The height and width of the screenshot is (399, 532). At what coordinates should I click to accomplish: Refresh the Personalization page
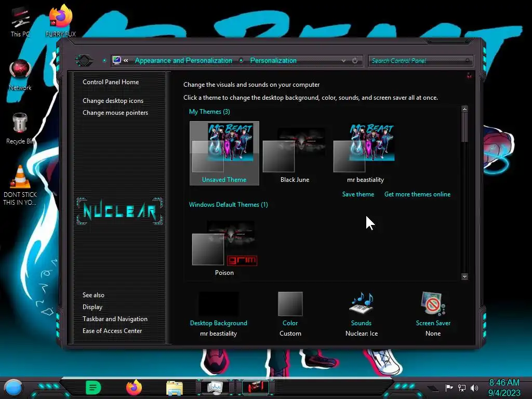355,61
